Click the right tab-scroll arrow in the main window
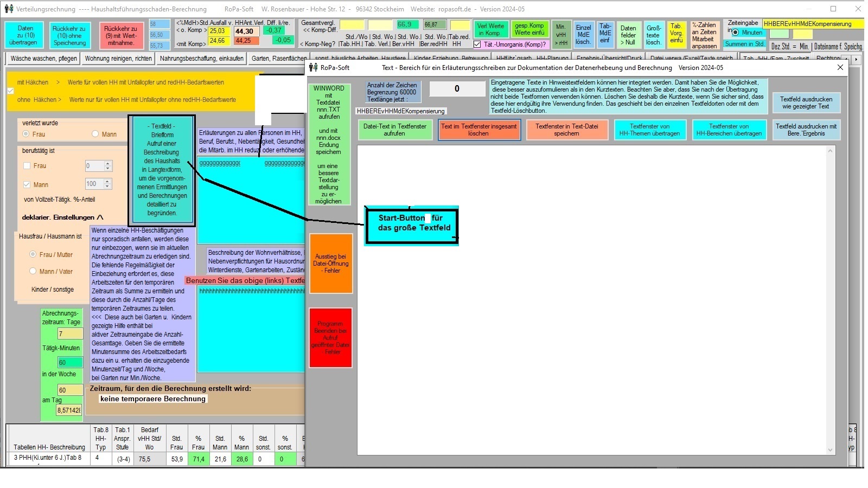The image size is (868, 488). tap(857, 59)
